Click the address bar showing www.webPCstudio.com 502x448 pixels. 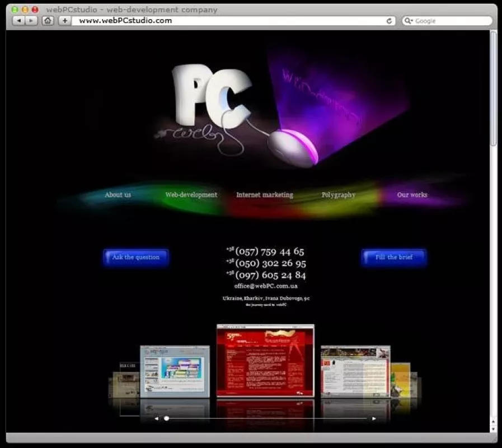[x=229, y=21]
